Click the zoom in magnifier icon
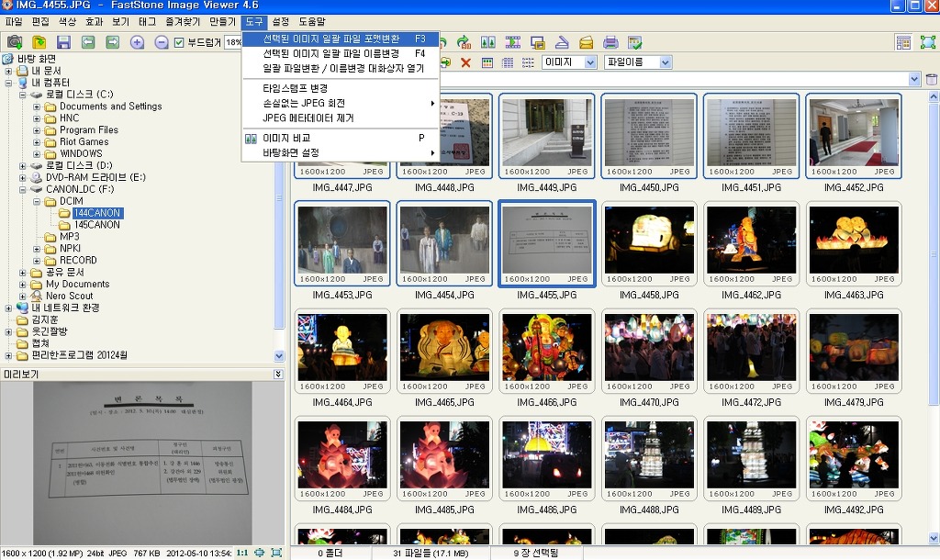Image resolution: width=940 pixels, height=560 pixels. (x=137, y=42)
